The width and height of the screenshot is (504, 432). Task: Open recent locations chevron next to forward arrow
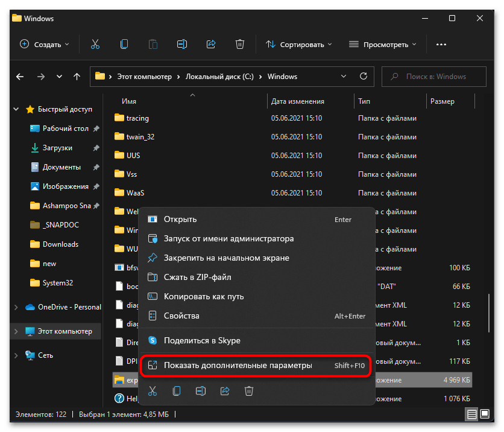(x=59, y=77)
